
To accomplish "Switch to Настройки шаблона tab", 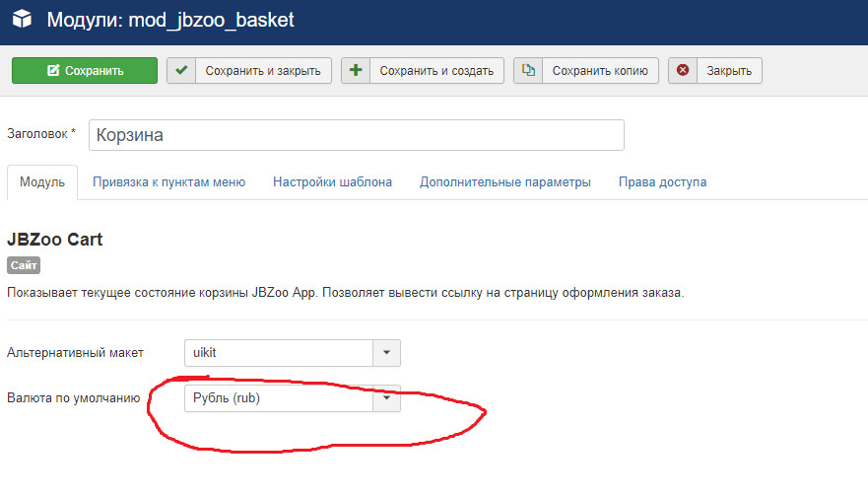I will pyautogui.click(x=332, y=181).
